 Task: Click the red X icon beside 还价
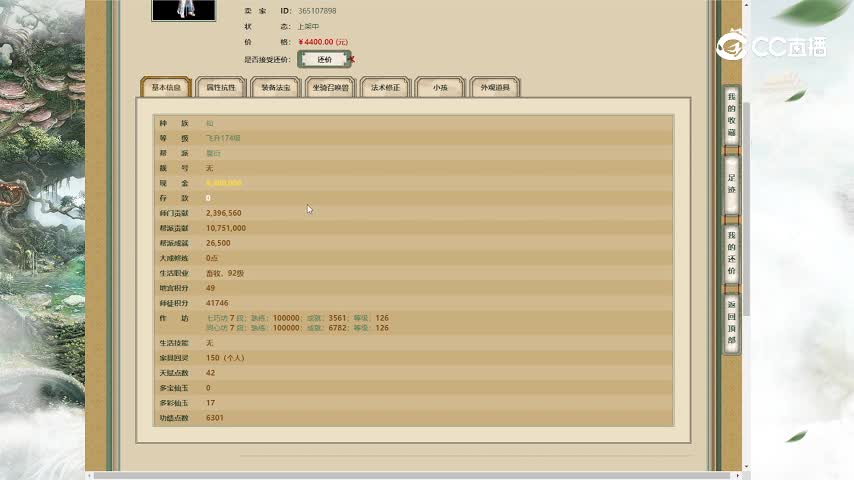[x=352, y=60]
